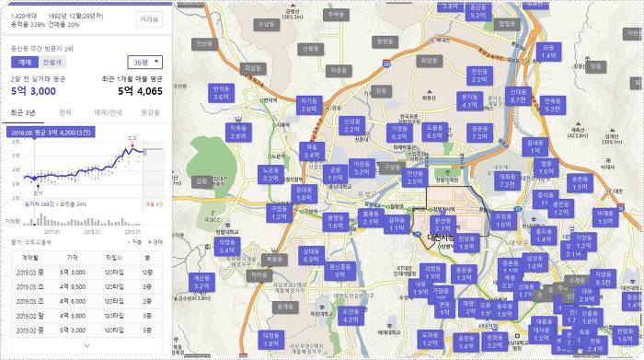Open the 대정동 1.8억 map marker

[x=271, y=340]
